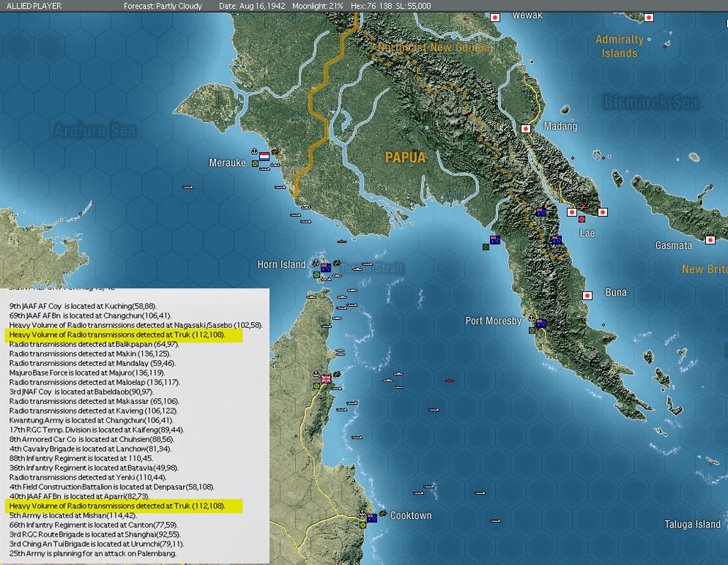The height and width of the screenshot is (565, 728).
Task: Click the Merauke base name label
Action: [227, 162]
